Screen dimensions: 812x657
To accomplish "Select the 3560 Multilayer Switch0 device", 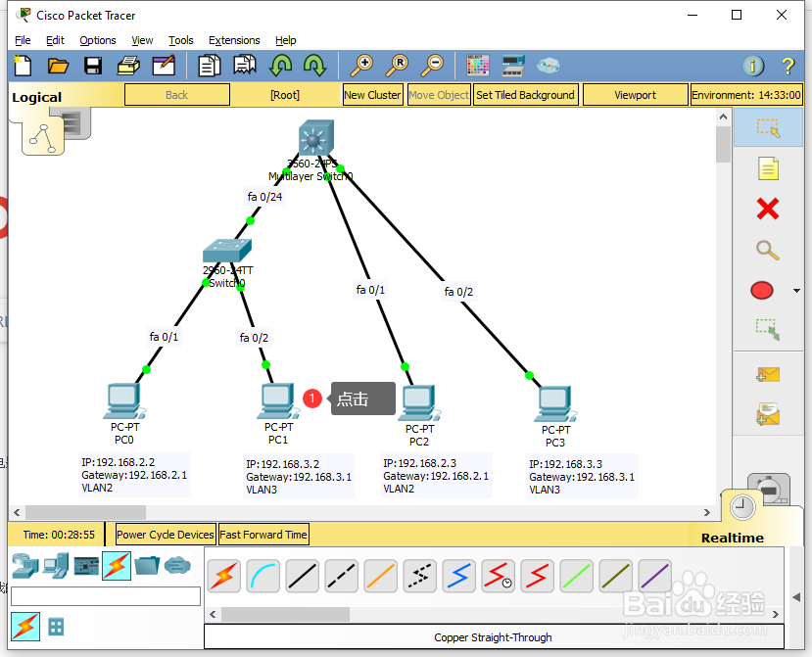I will pos(316,138).
